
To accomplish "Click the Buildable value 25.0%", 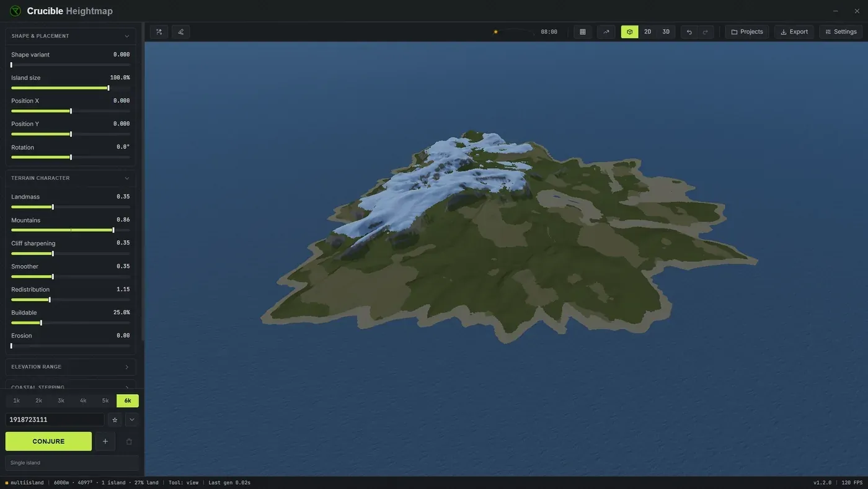I will [122, 312].
